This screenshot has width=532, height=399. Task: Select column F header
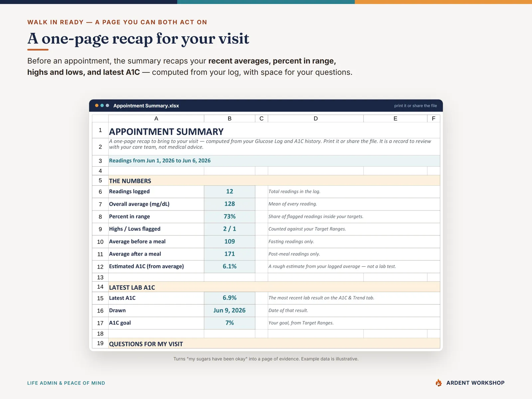(x=434, y=118)
